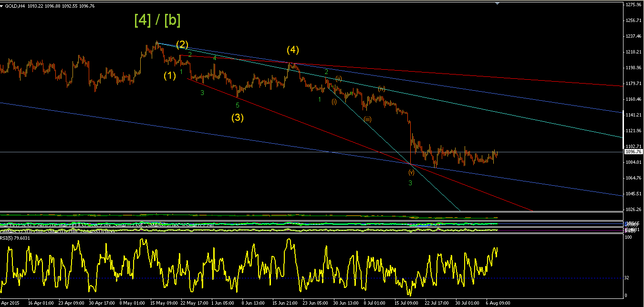Click the 23 Apr 09:00 time label
The width and height of the screenshot is (644, 307).
click(71, 303)
